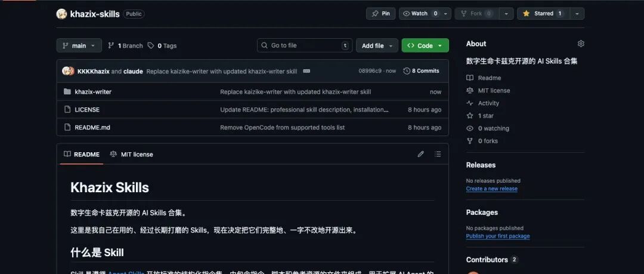Click the 什么是 Skill heading
Image resolution: width=644 pixels, height=274 pixels.
tap(97, 252)
